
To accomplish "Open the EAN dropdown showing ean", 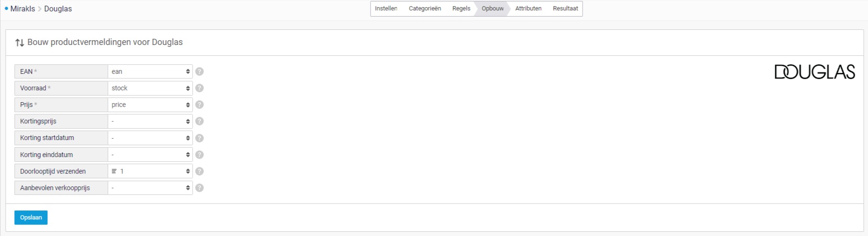I will pos(150,71).
